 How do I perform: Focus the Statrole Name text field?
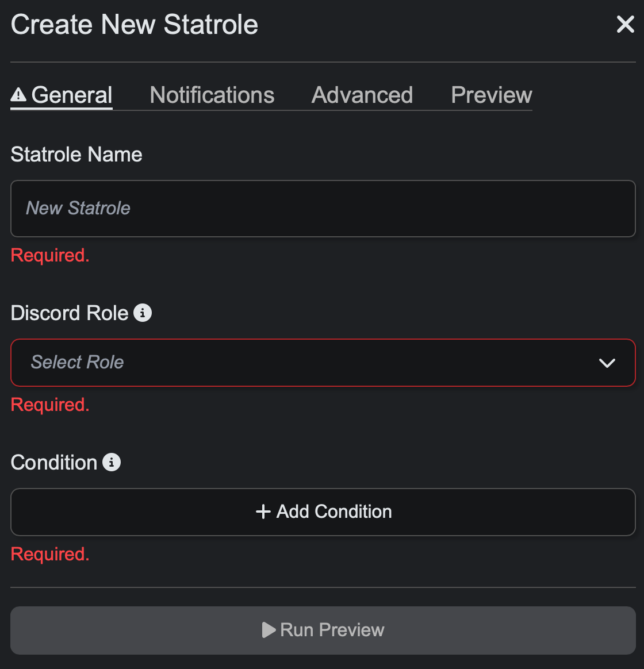323,209
